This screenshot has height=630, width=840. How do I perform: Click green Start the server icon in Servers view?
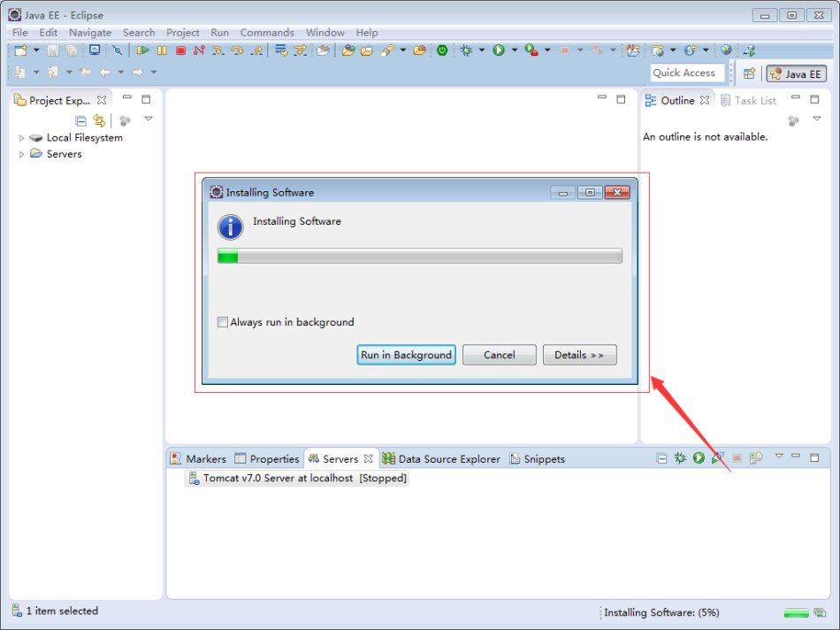pos(699,457)
